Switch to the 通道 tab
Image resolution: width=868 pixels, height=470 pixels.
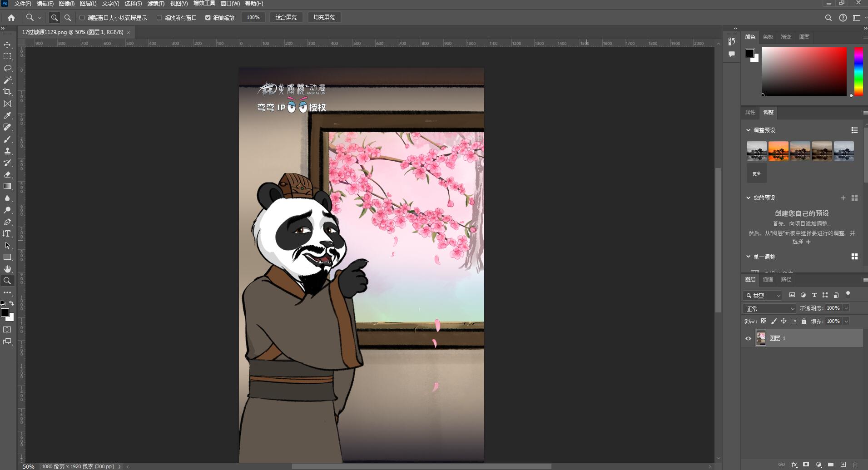[768, 279]
